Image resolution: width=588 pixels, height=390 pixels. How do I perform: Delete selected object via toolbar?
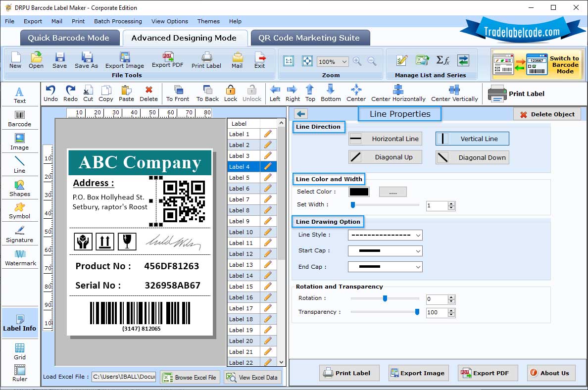coord(149,94)
